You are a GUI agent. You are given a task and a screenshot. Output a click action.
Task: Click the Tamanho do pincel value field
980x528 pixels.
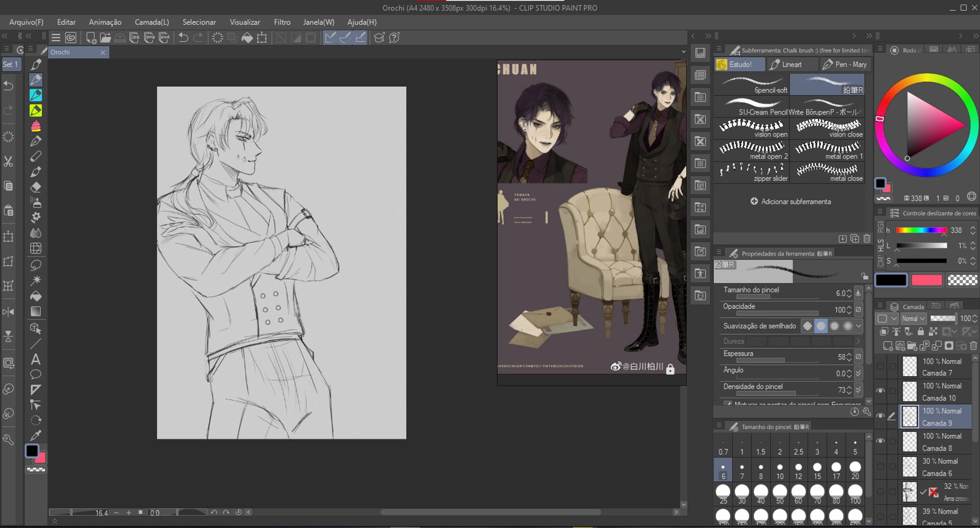click(842, 293)
